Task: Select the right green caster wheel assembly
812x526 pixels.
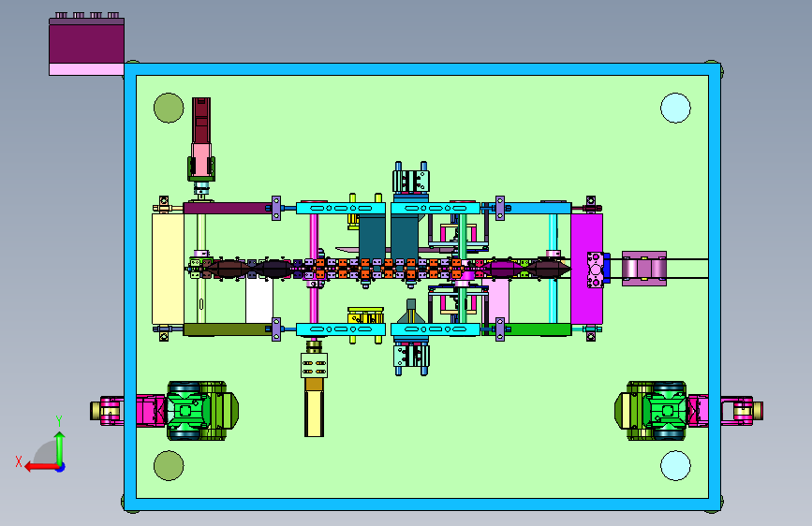Action: pyautogui.click(x=652, y=411)
